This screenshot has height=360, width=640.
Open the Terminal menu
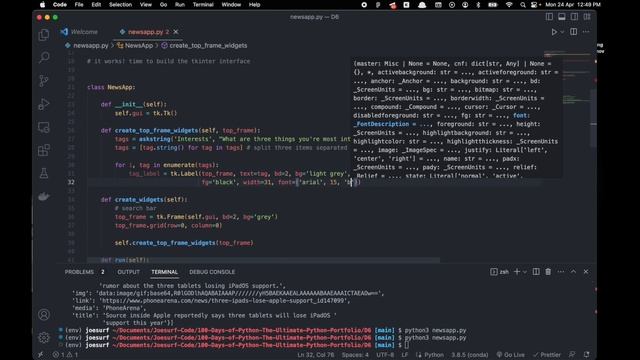pyautogui.click(x=203, y=5)
